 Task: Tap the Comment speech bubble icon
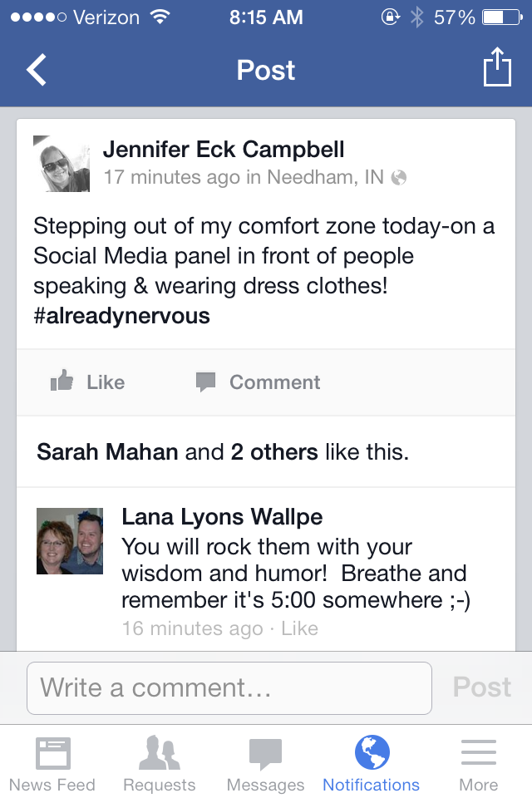(x=205, y=382)
